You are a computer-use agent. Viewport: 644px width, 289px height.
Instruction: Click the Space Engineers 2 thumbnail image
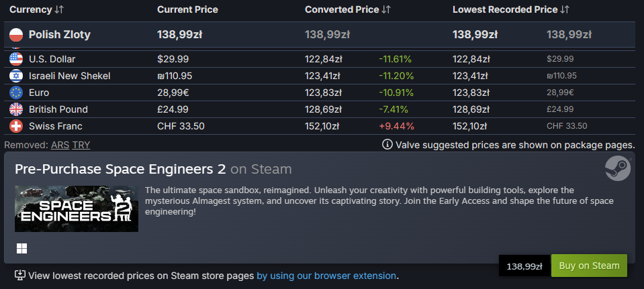[76, 209]
